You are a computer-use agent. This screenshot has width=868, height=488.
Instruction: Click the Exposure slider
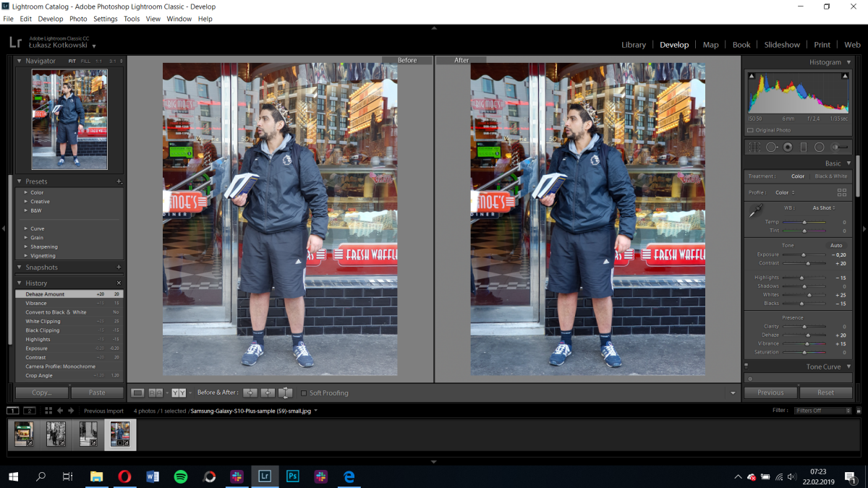point(804,254)
